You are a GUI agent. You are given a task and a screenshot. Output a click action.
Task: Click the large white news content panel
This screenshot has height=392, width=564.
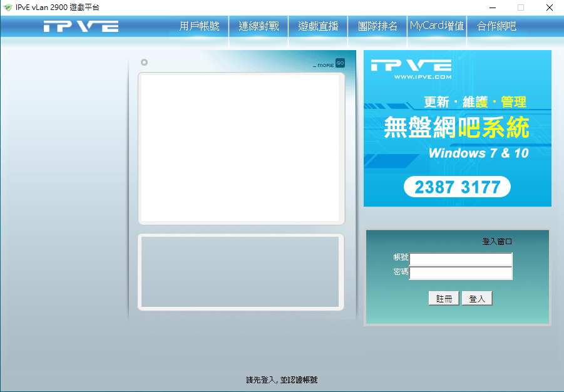click(x=241, y=148)
